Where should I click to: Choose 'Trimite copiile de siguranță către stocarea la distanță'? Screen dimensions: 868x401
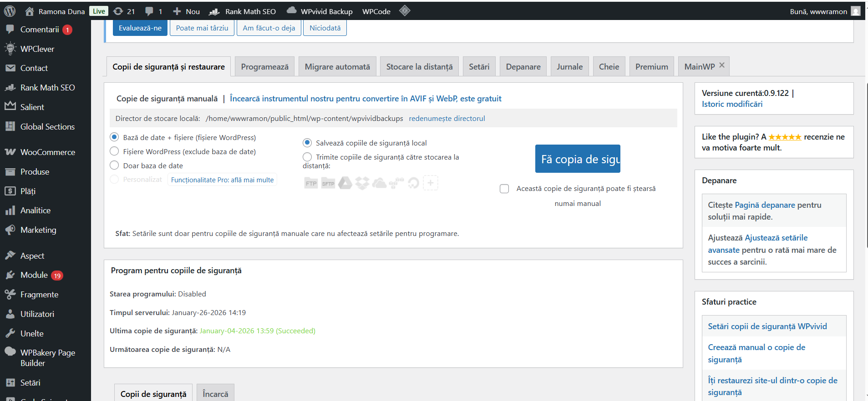[x=307, y=157]
